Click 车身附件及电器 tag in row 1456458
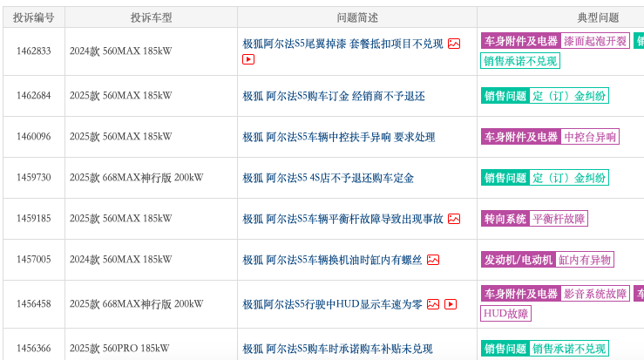 pos(521,294)
